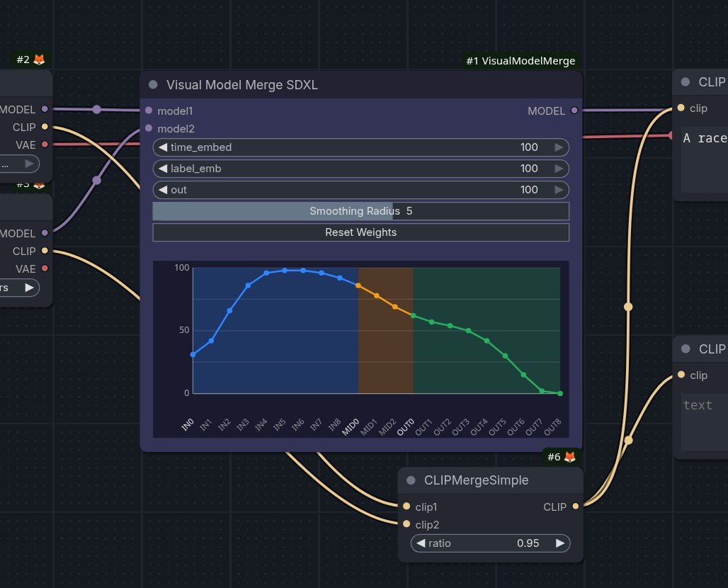728x588 pixels.
Task: Click the empty text field of lower CLIP node
Action: click(x=705, y=422)
